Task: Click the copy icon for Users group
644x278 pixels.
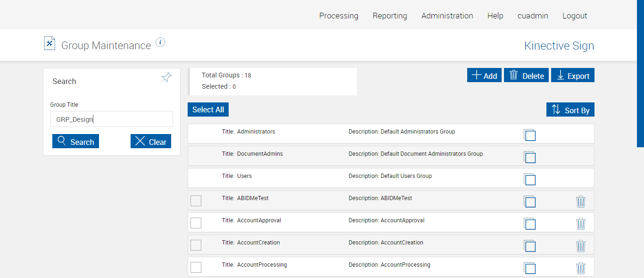Action: (530, 179)
